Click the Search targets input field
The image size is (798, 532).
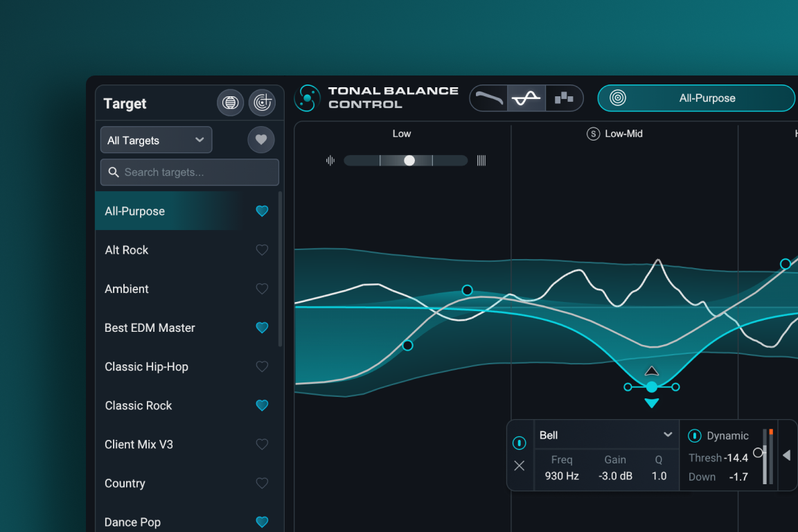pos(190,172)
